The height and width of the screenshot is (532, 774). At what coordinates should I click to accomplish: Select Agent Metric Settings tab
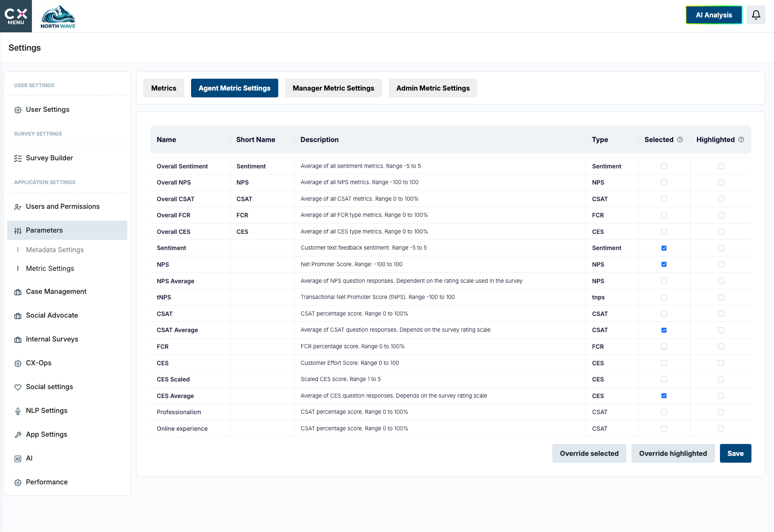pyautogui.click(x=234, y=88)
